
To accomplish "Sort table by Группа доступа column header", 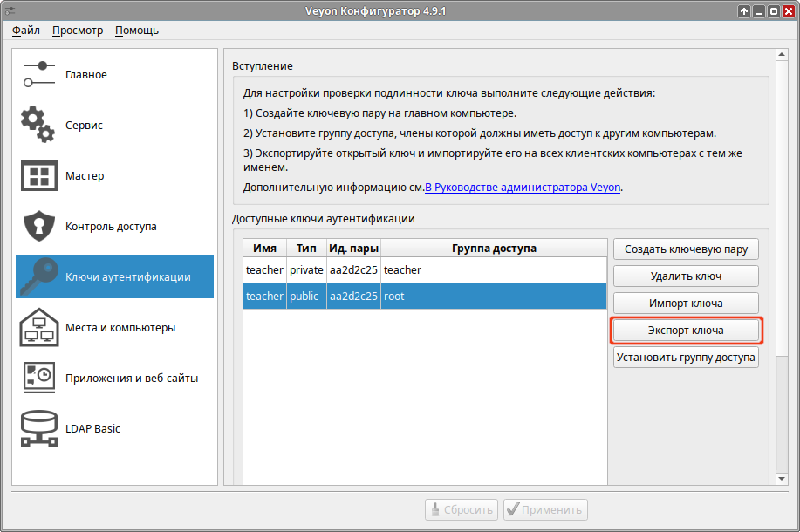I will (494, 248).
